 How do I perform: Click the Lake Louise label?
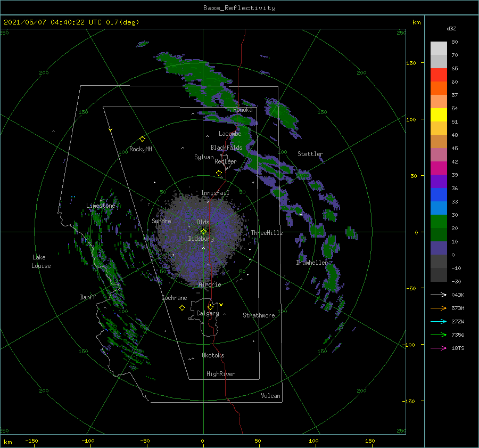(41, 262)
